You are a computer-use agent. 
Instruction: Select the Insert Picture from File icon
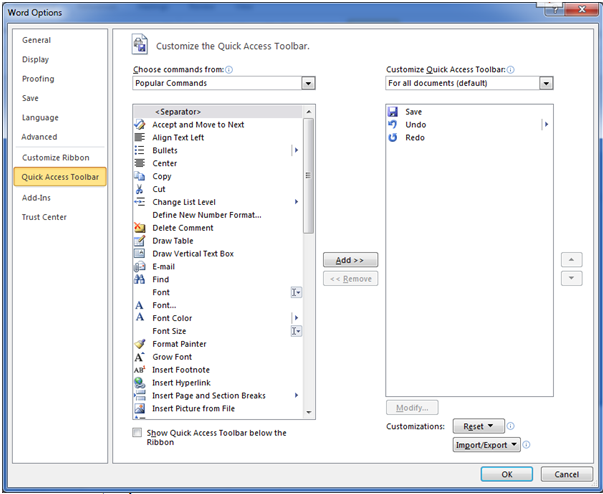coord(140,408)
